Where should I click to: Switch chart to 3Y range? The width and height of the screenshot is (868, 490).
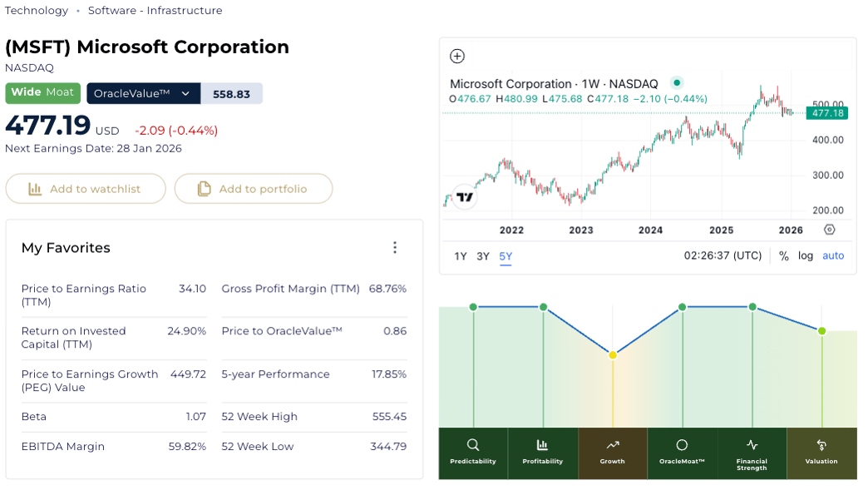(483, 256)
